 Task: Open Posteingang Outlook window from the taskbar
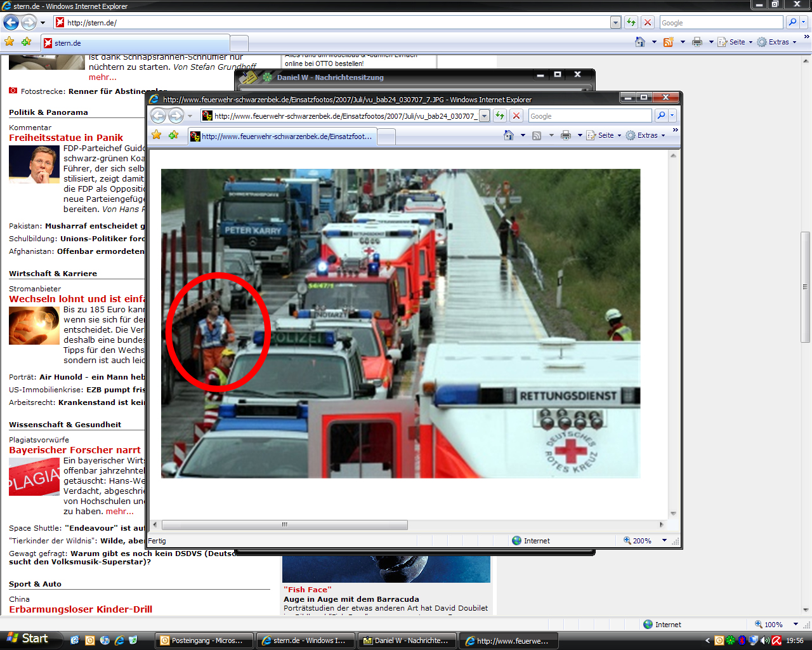[204, 640]
